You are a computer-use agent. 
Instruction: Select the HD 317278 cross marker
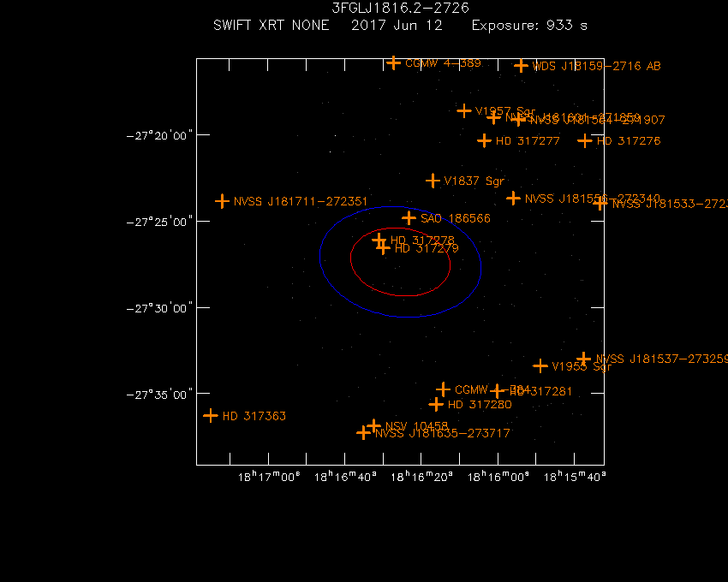click(379, 240)
